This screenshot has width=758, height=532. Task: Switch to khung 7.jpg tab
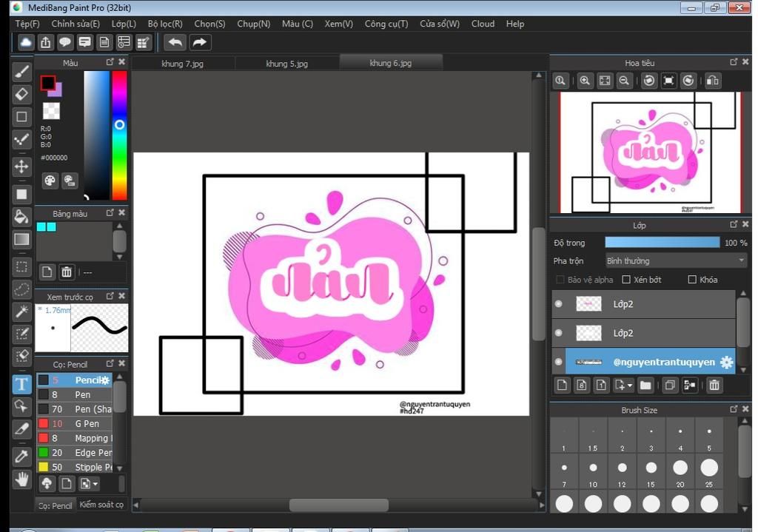tap(182, 64)
